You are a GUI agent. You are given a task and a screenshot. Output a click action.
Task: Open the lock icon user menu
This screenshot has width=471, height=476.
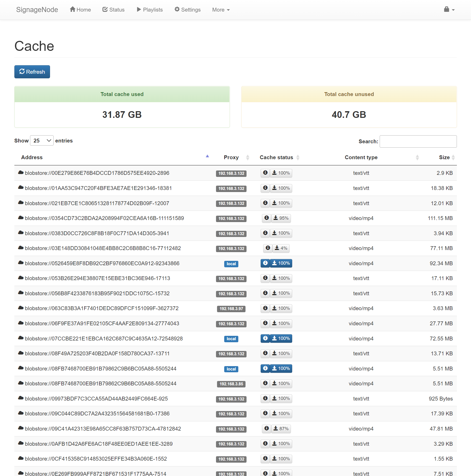[449, 10]
